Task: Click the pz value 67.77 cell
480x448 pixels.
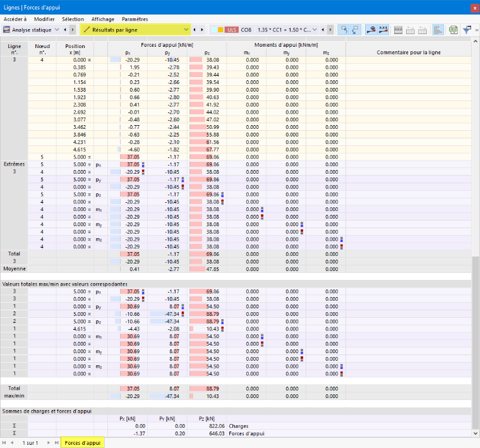Action: (x=207, y=149)
